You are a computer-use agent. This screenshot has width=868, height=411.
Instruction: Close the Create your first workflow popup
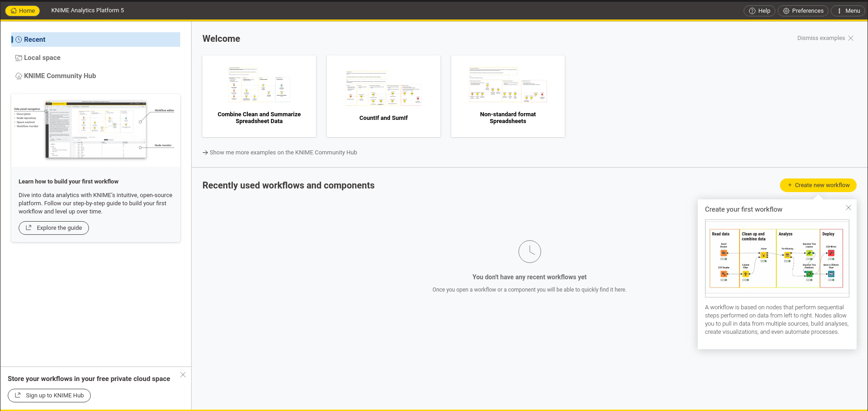tap(848, 208)
